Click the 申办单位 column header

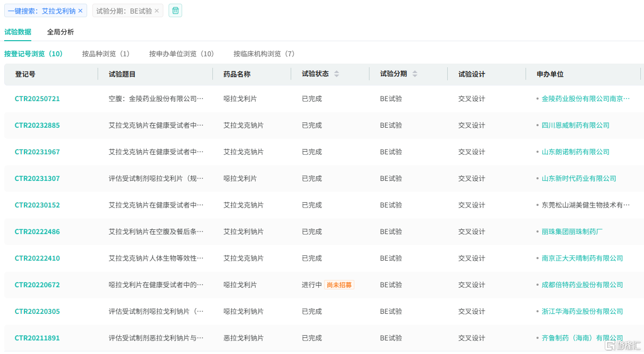point(550,74)
